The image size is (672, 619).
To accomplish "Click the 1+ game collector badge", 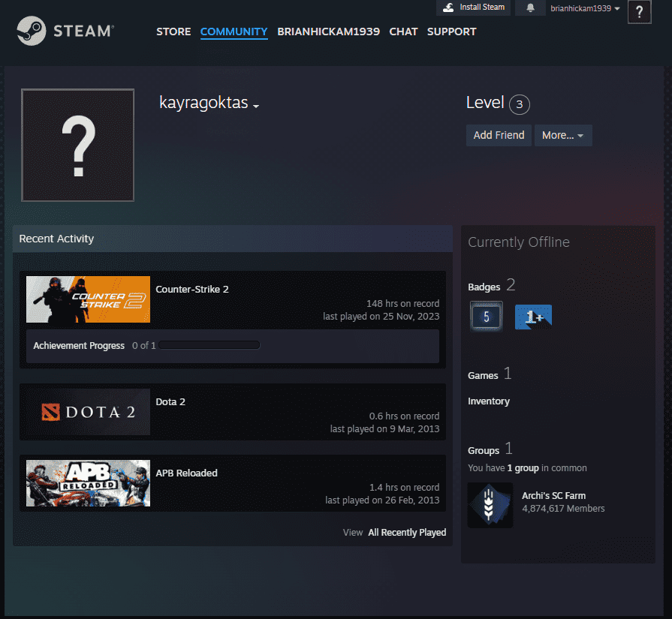I will click(533, 317).
